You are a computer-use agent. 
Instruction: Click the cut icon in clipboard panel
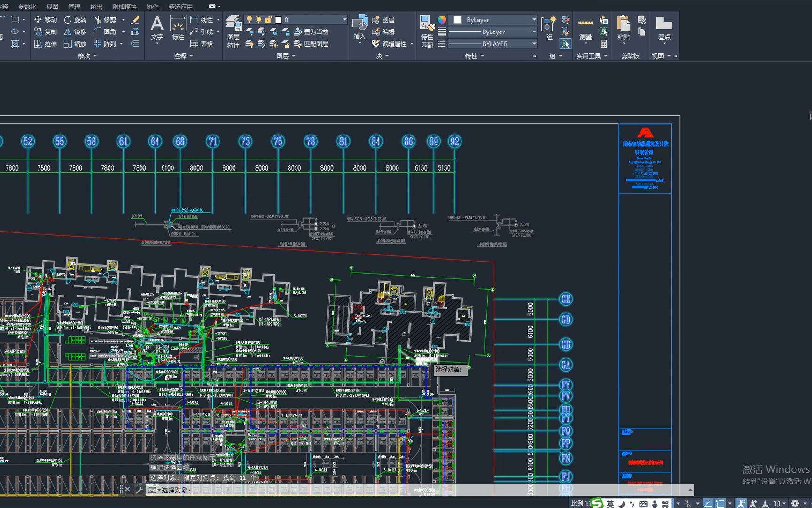pos(641,20)
